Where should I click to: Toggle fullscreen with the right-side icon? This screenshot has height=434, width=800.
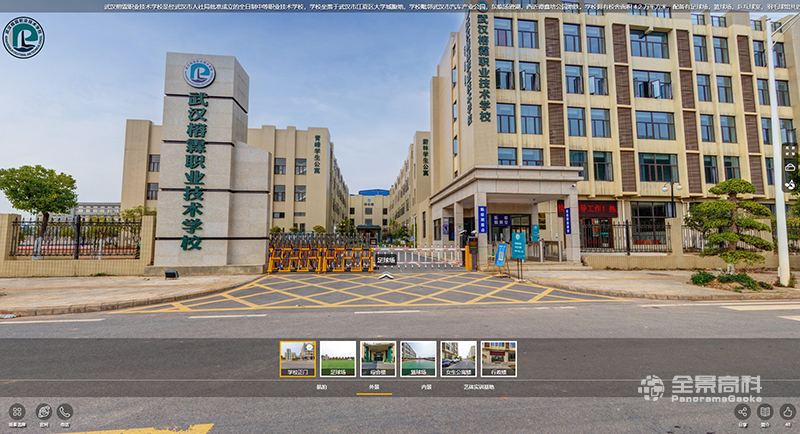[789, 150]
